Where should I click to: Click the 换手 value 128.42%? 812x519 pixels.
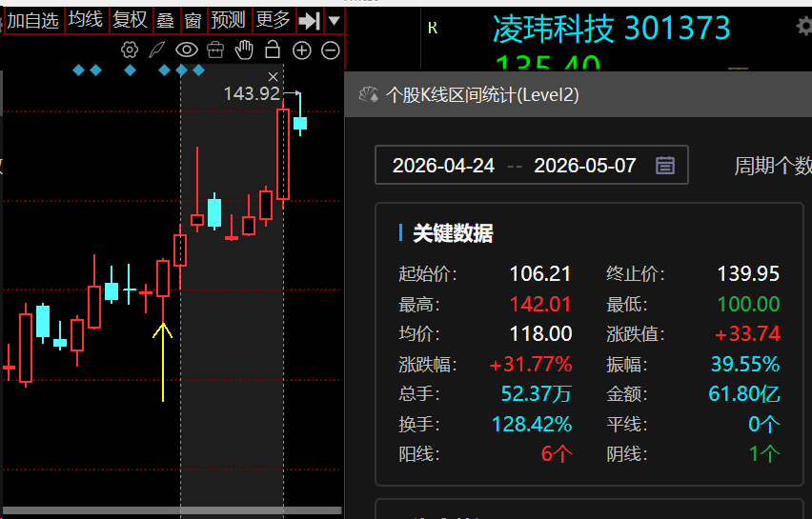tap(531, 425)
